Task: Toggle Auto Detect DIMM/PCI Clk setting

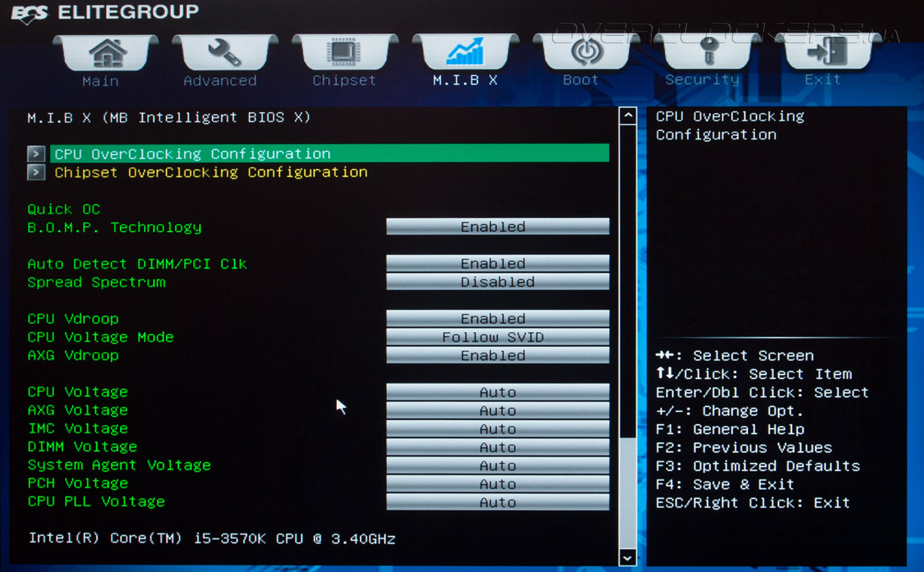Action: click(x=497, y=264)
